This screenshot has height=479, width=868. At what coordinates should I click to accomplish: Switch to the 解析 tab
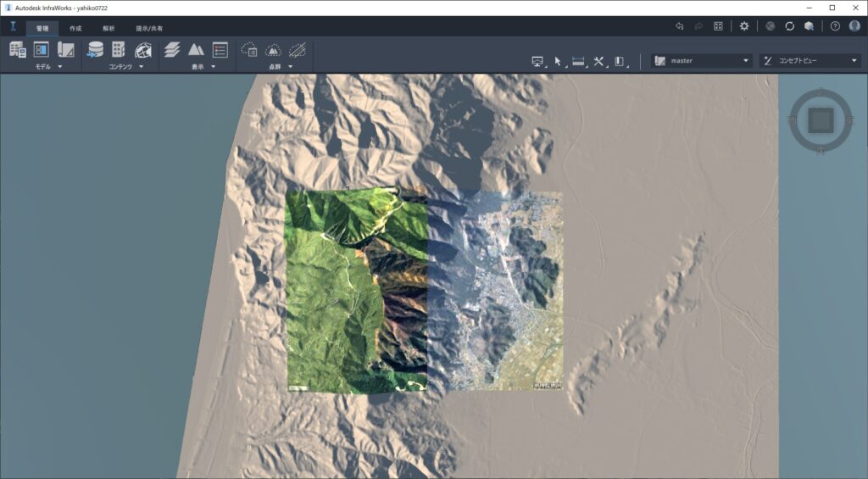pyautogui.click(x=108, y=28)
